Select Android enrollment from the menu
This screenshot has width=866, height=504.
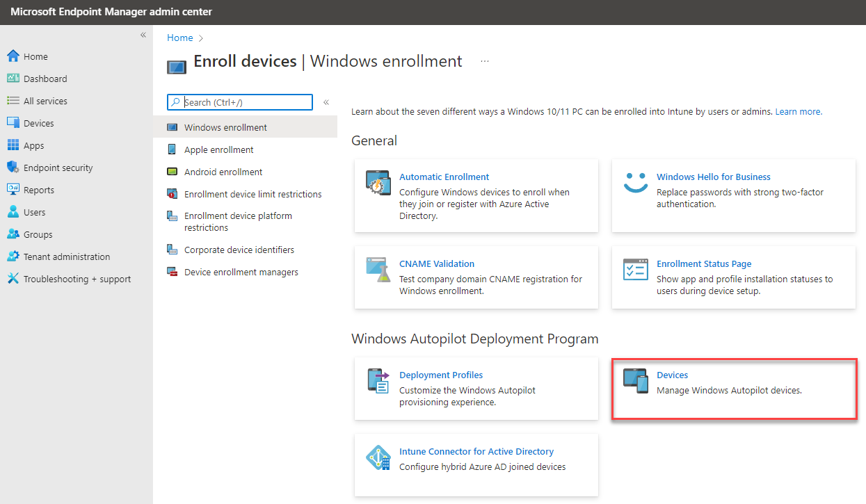point(223,172)
